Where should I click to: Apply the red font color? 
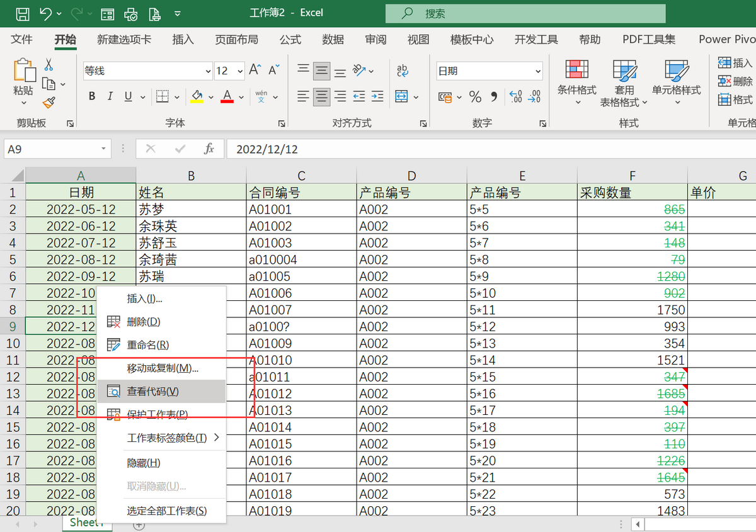point(227,96)
